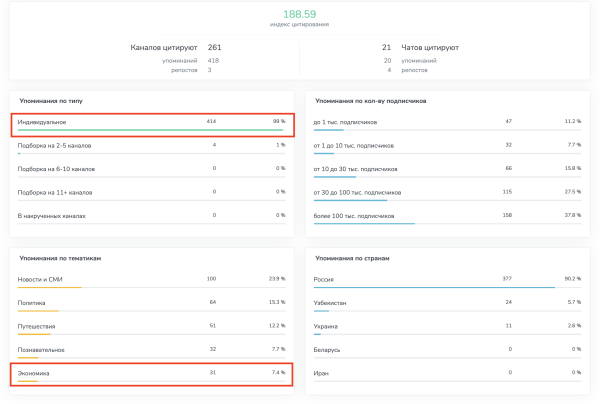600x404 pixels.
Task: Select the Подборка из 6-10 каналов row
Action: 152,168
